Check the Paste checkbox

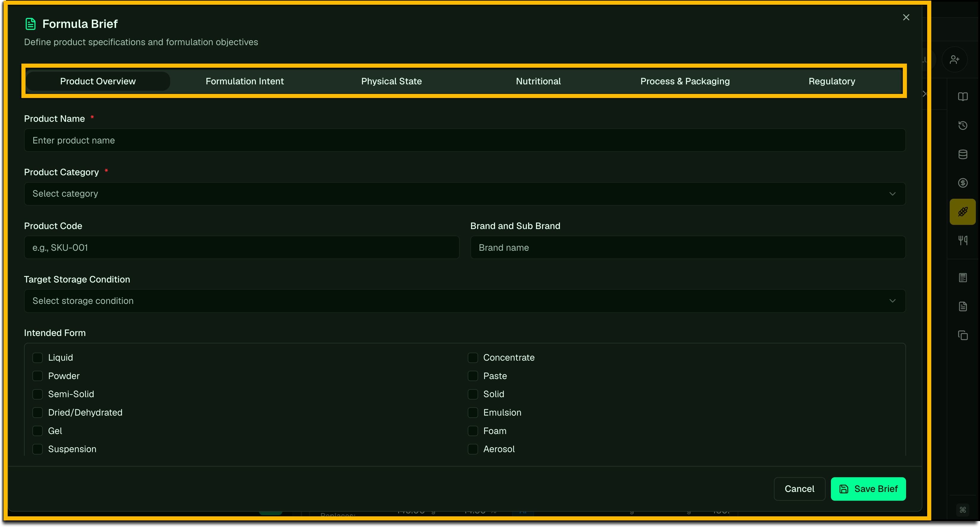pyautogui.click(x=472, y=376)
